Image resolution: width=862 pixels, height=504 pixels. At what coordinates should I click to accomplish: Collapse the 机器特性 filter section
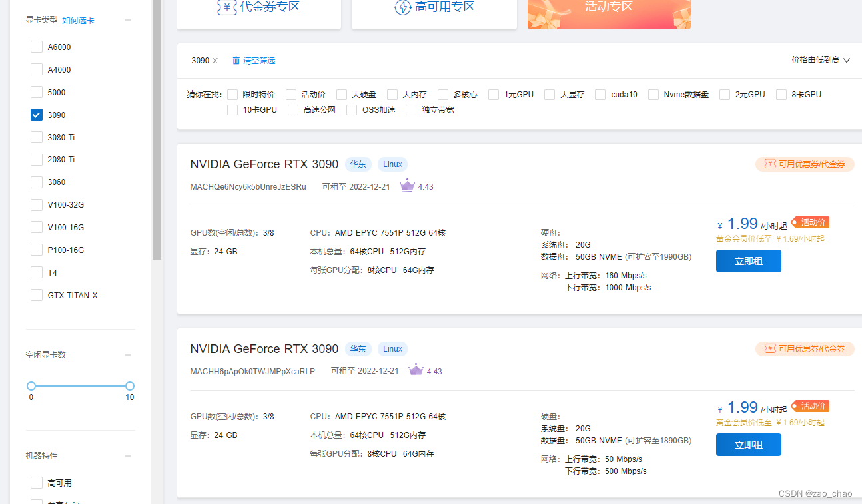128,456
